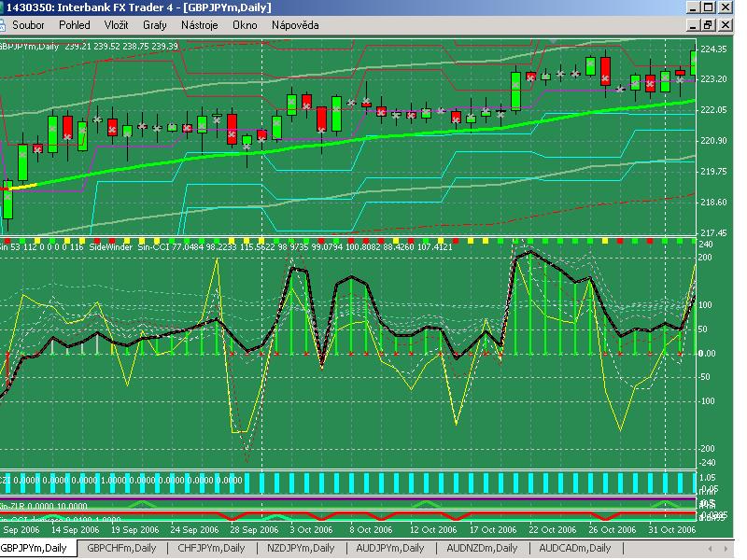The width and height of the screenshot is (747, 560).
Task: Click the 19 Sep 2006 date label
Action: [134, 529]
